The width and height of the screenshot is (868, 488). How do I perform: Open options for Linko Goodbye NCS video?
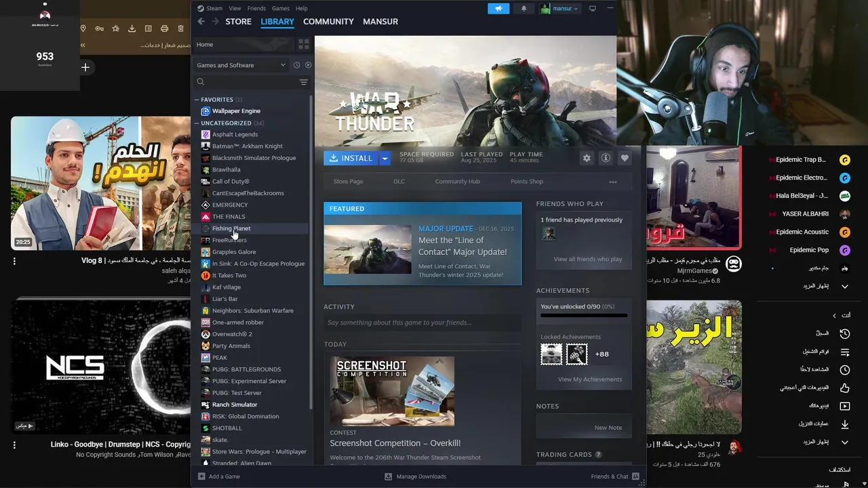14,445
